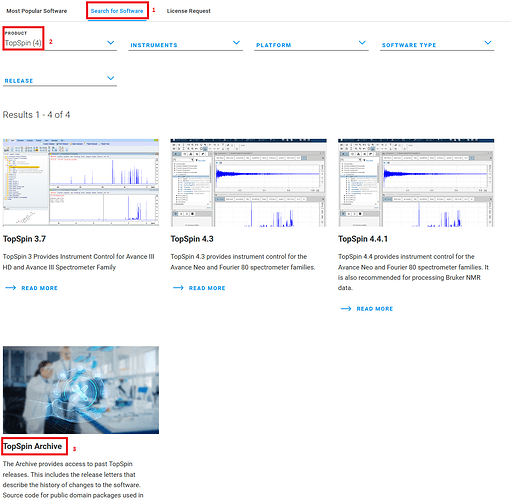
Task: Click the Archive description about past TopSpin releases
Action: [x=73, y=480]
